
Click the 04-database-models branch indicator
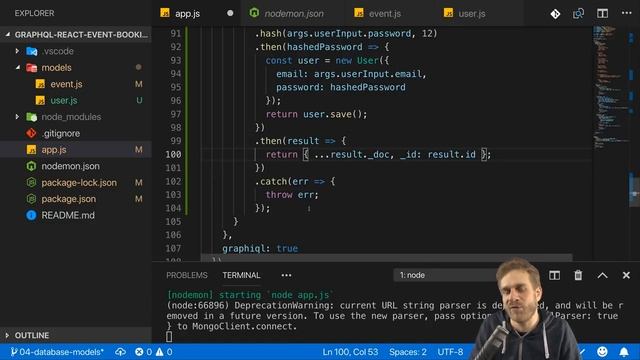coord(57,352)
